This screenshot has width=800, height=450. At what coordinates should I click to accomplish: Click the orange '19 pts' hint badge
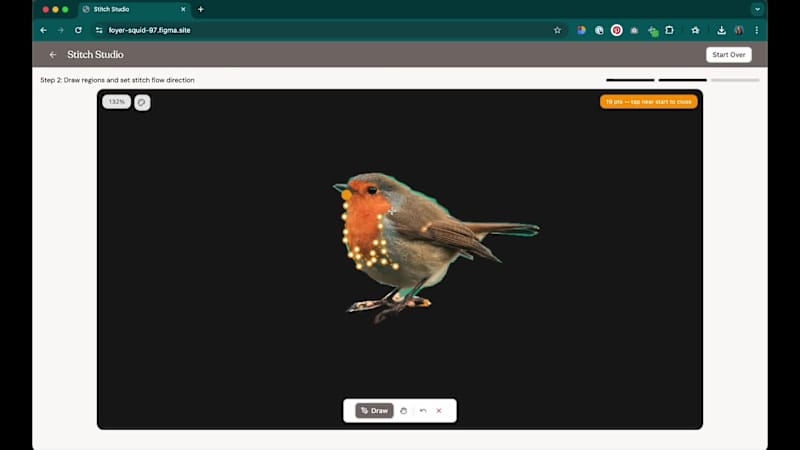pos(648,102)
